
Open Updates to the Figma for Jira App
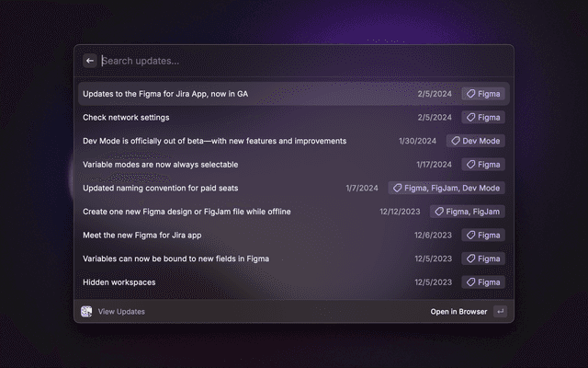pos(165,94)
